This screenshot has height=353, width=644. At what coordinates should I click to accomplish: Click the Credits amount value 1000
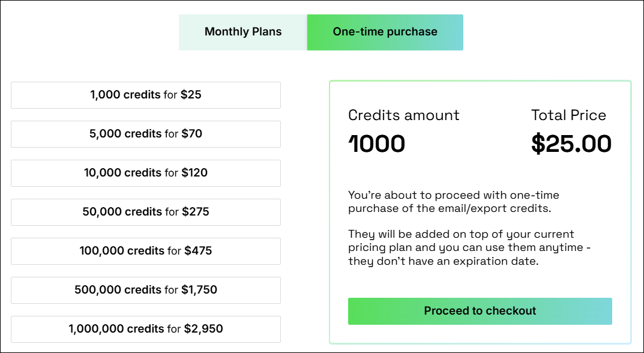377,143
